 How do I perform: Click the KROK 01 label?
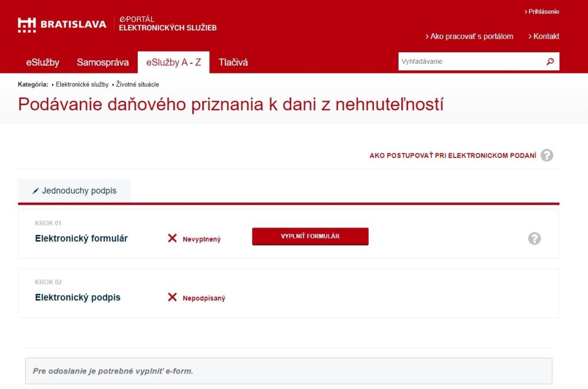point(48,223)
